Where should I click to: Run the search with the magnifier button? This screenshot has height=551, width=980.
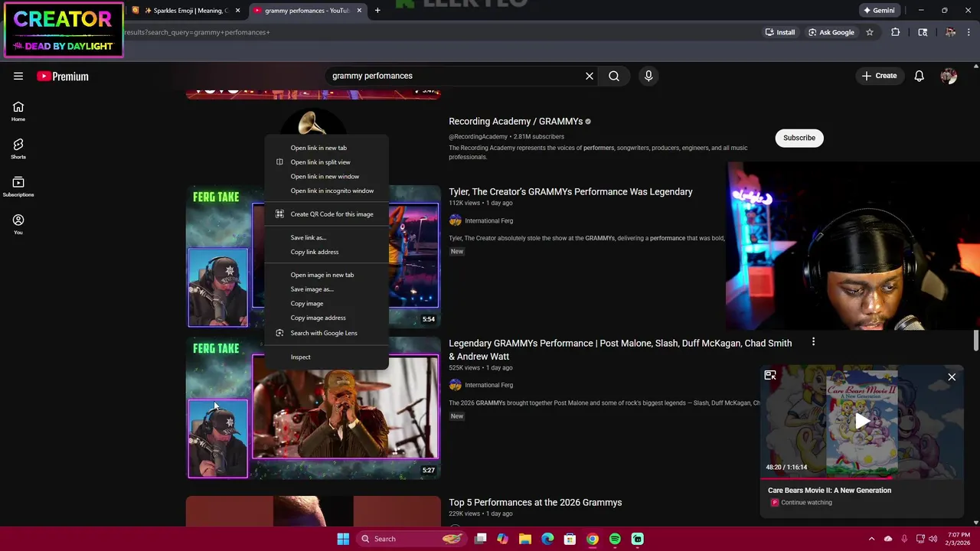pyautogui.click(x=614, y=76)
